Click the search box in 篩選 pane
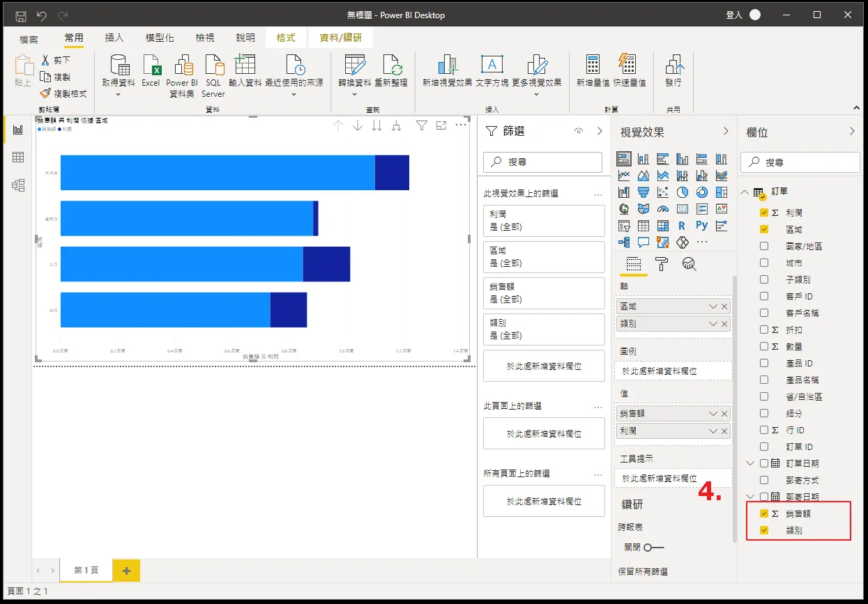Viewport: 868px width, 604px height. click(x=542, y=162)
